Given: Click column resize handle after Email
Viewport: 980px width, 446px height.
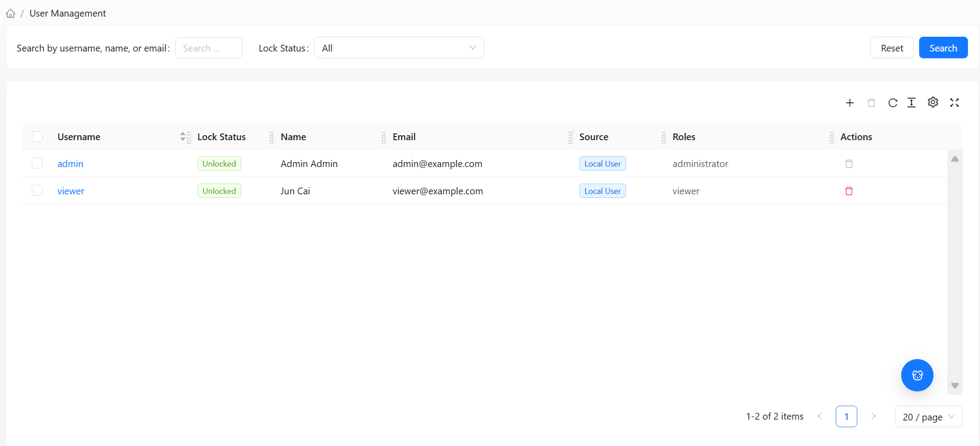Looking at the screenshot, I should (x=570, y=137).
